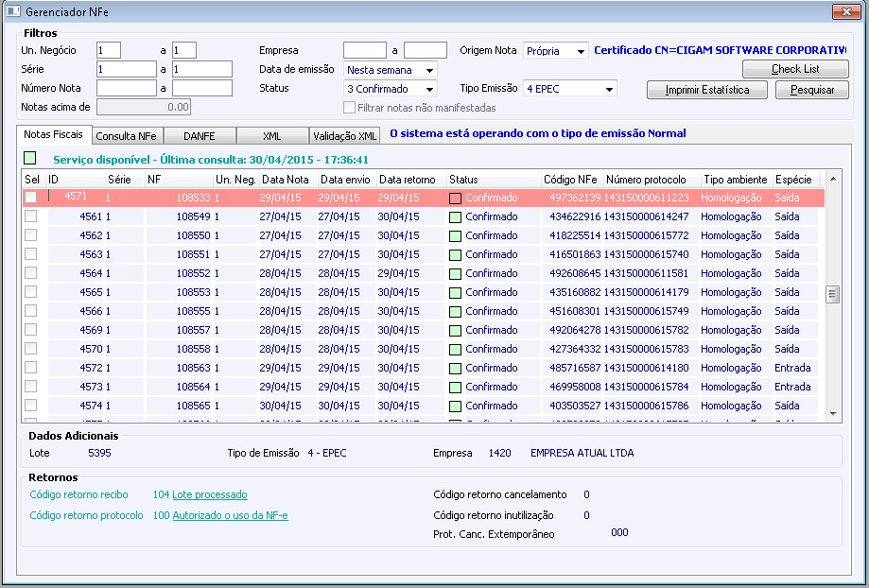Click the Imprimir Estatística button
Image resolution: width=869 pixels, height=588 pixels.
point(705,91)
